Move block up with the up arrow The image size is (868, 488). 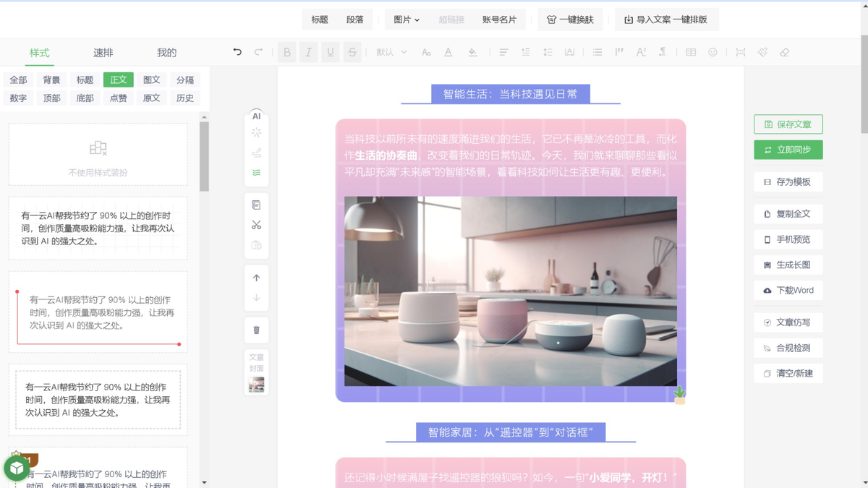click(257, 278)
